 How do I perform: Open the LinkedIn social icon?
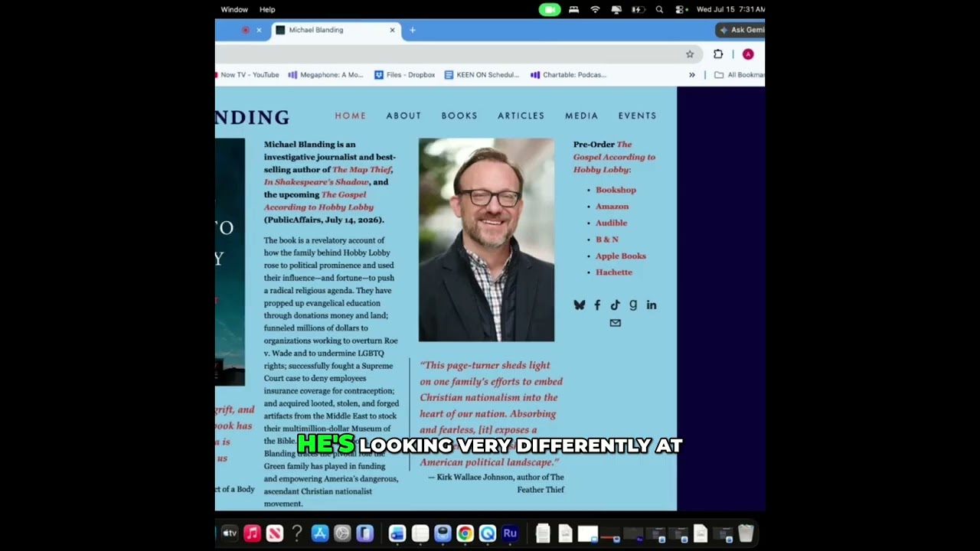(652, 305)
